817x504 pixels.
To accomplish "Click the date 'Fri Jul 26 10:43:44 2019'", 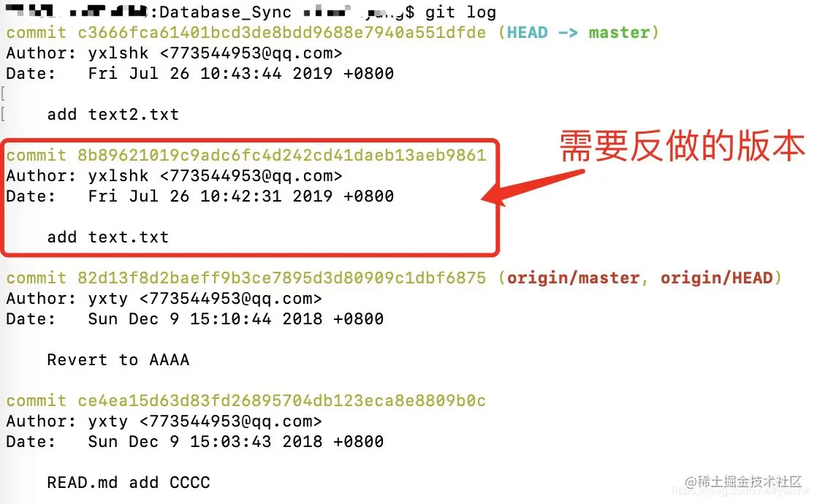I will (210, 74).
